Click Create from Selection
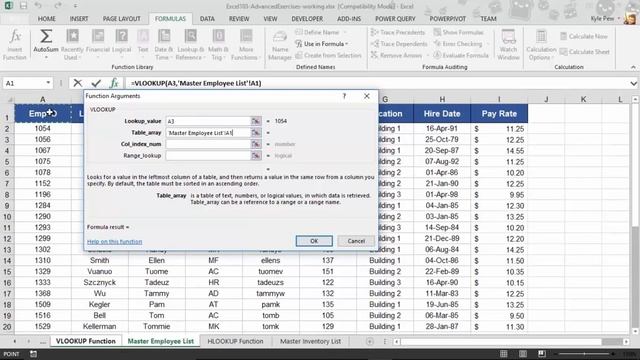The width and height of the screenshot is (640, 360). click(x=328, y=55)
